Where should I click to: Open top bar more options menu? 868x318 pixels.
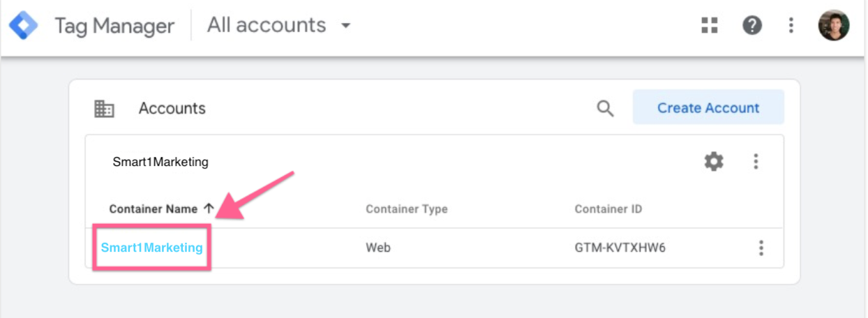point(791,26)
